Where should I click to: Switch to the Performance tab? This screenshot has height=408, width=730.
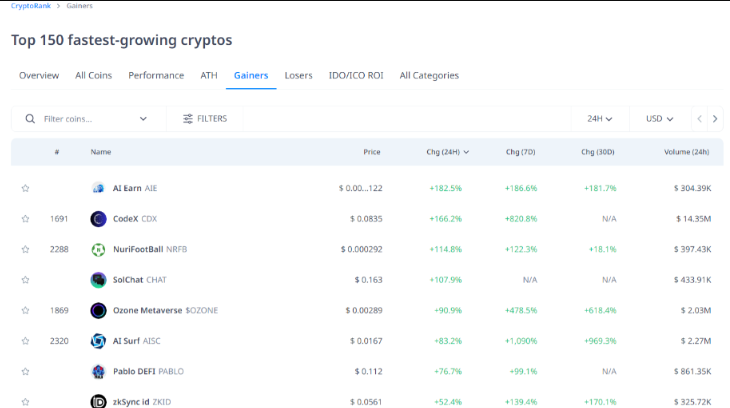[x=156, y=75]
